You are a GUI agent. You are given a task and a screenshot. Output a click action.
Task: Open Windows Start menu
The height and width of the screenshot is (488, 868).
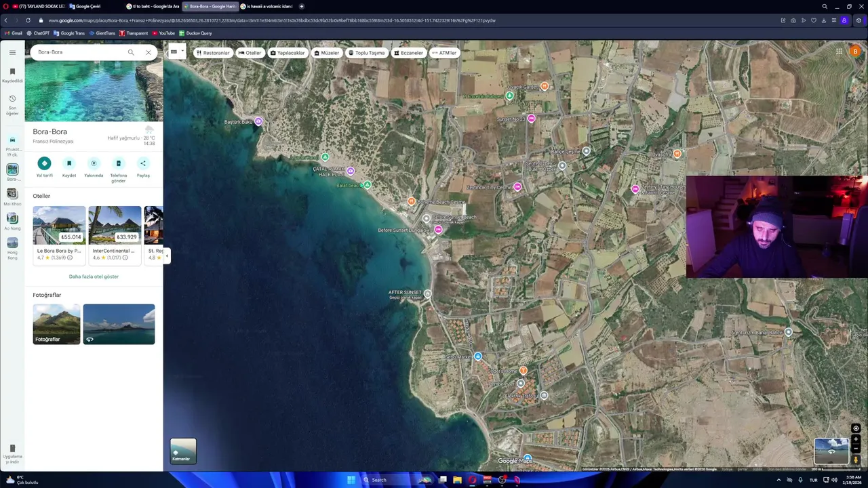point(351,480)
